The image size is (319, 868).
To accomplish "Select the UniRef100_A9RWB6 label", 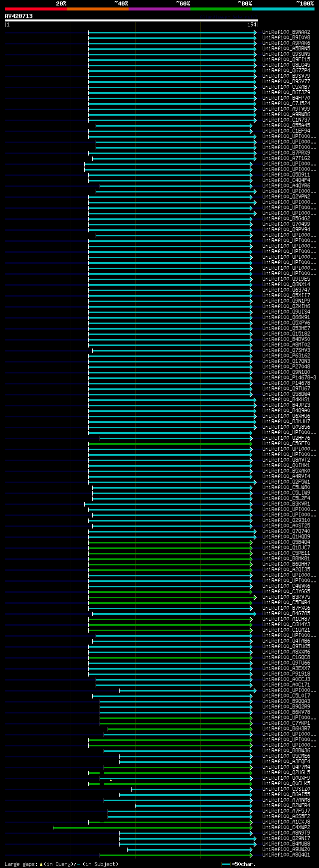I will click(x=286, y=114).
